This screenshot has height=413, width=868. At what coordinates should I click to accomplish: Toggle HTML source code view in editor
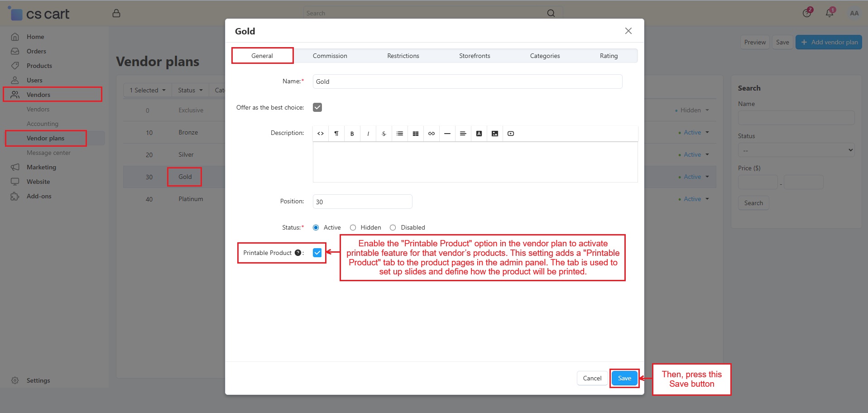click(x=321, y=134)
